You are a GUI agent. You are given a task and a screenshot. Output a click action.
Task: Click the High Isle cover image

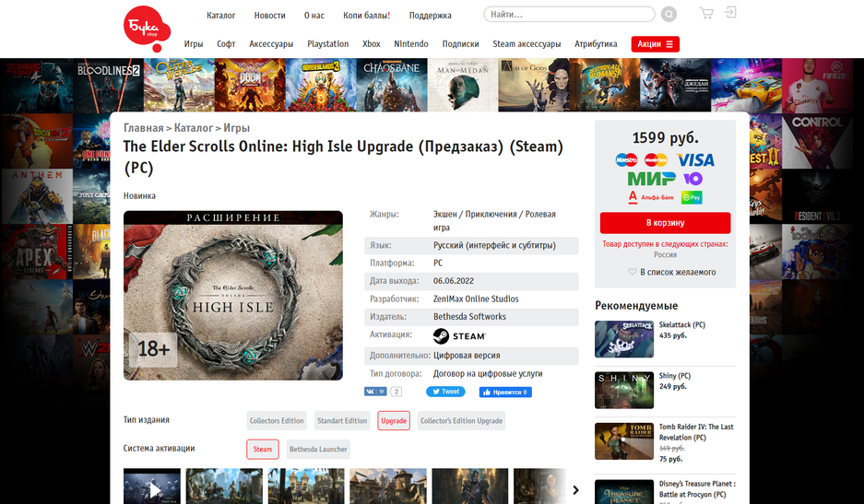233,295
